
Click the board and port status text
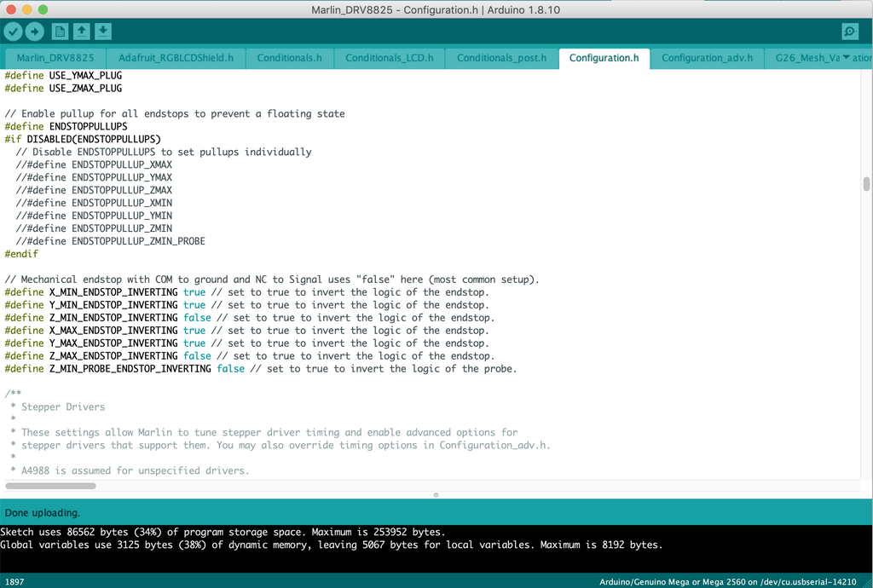pos(728,582)
